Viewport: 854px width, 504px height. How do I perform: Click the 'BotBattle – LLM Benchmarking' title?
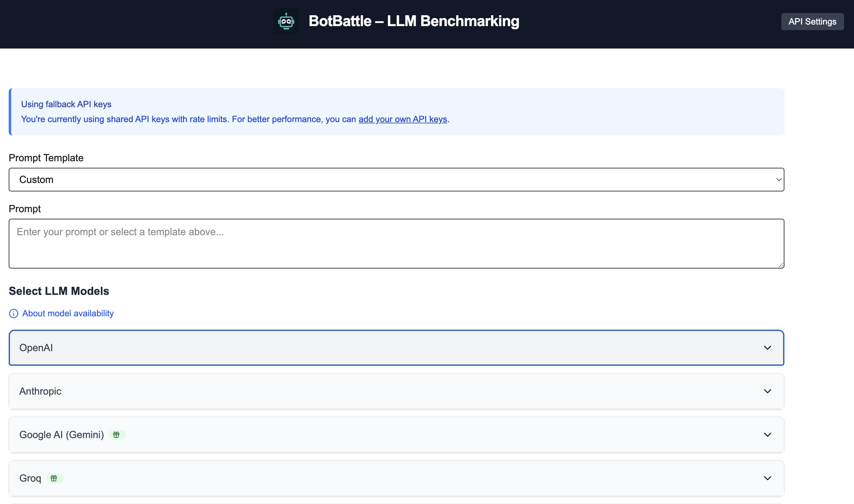click(x=414, y=21)
